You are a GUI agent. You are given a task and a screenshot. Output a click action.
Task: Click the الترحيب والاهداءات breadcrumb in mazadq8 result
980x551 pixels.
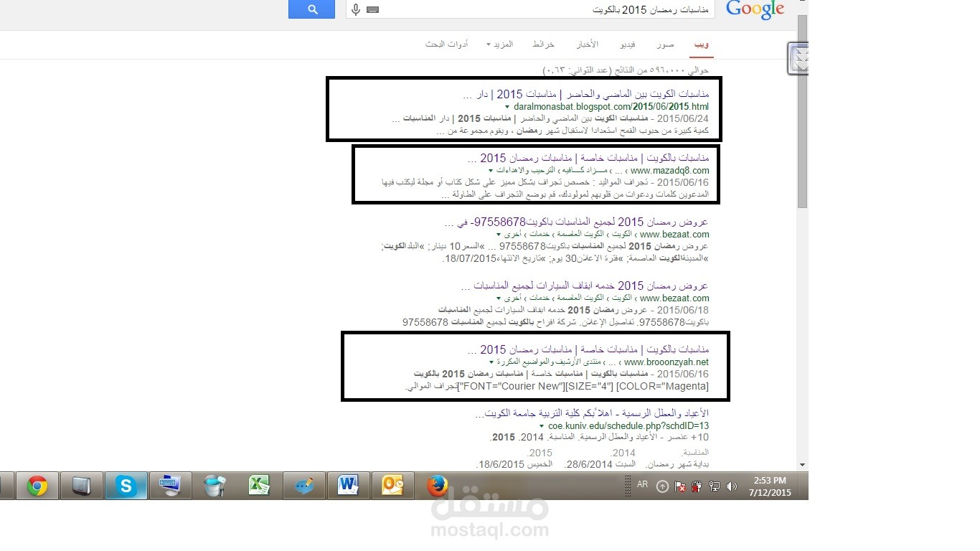525,171
